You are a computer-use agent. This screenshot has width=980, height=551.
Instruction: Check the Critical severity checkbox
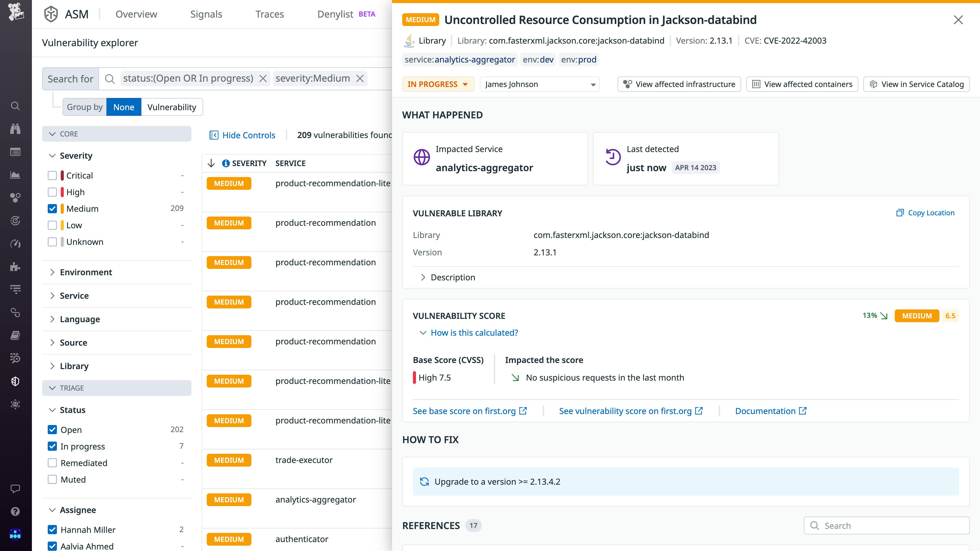pos(52,176)
